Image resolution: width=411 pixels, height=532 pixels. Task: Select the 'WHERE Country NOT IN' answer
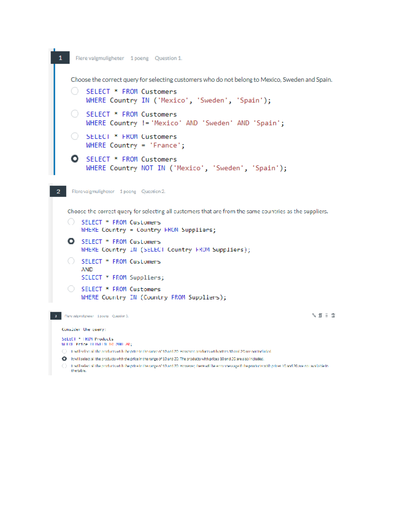point(75,159)
